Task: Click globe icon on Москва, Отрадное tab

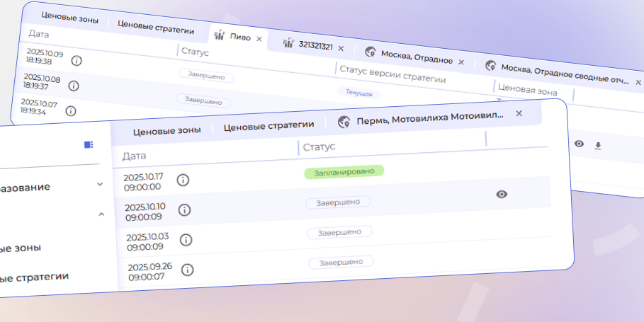Action: (371, 51)
